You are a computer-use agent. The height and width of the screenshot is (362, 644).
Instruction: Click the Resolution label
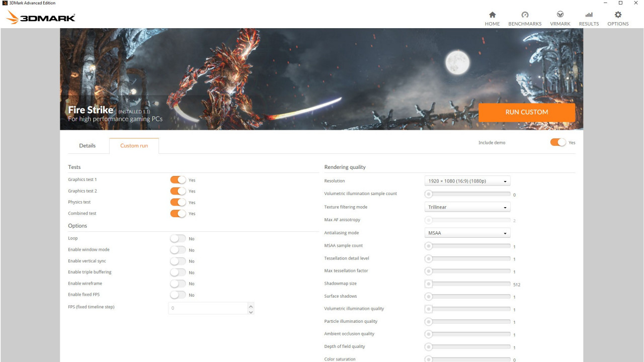click(335, 181)
